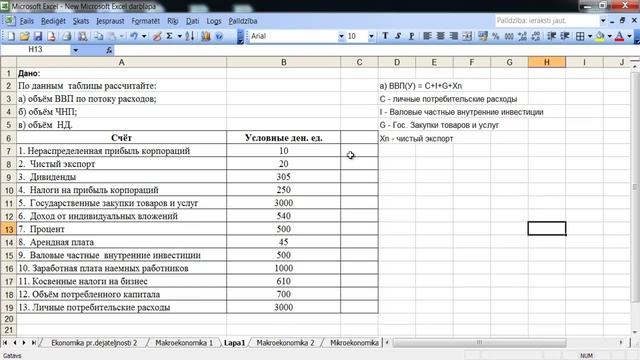
Task: Open the Rediģēt menu
Action: pos(53,21)
